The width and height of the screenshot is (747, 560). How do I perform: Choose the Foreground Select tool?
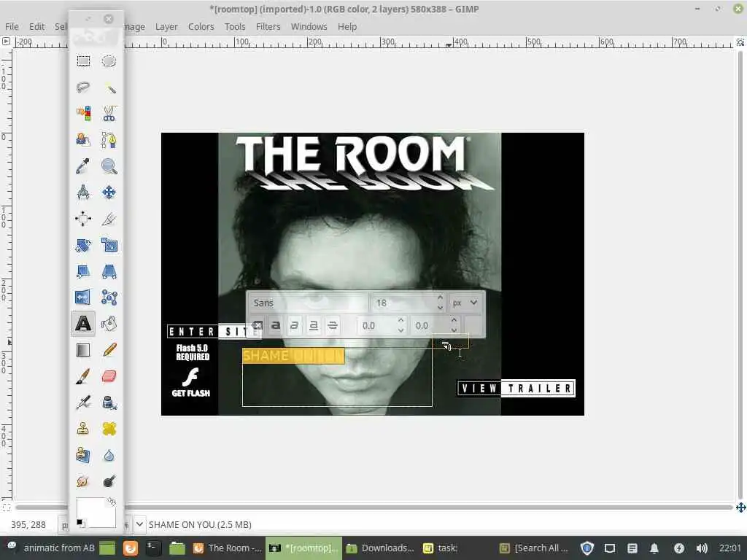click(83, 140)
